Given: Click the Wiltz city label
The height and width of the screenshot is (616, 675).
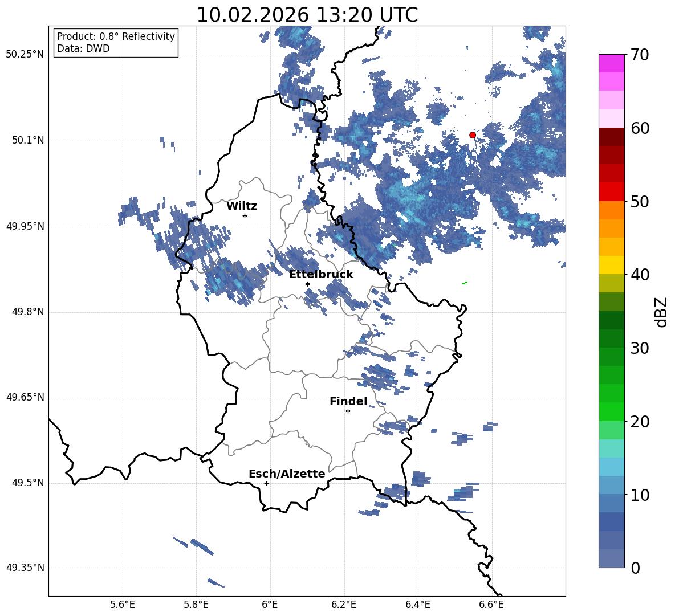Looking at the screenshot, I should (x=242, y=206).
